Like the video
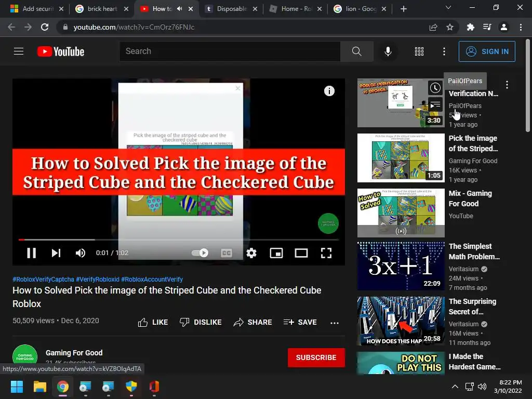 [153, 322]
